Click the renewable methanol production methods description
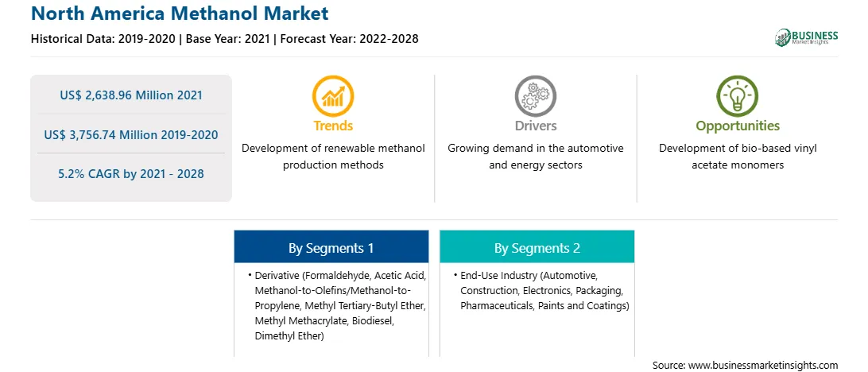Screen dimensions: 868x372 333,157
